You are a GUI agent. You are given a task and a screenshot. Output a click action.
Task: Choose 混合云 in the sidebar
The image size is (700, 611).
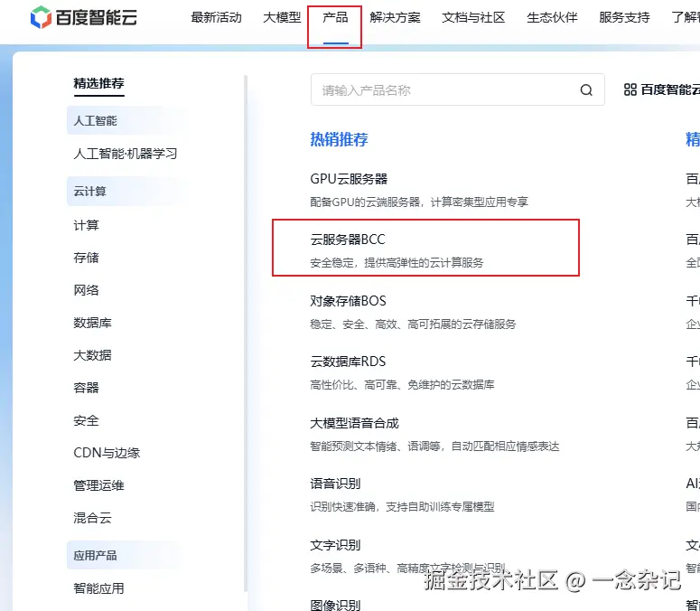pos(92,518)
